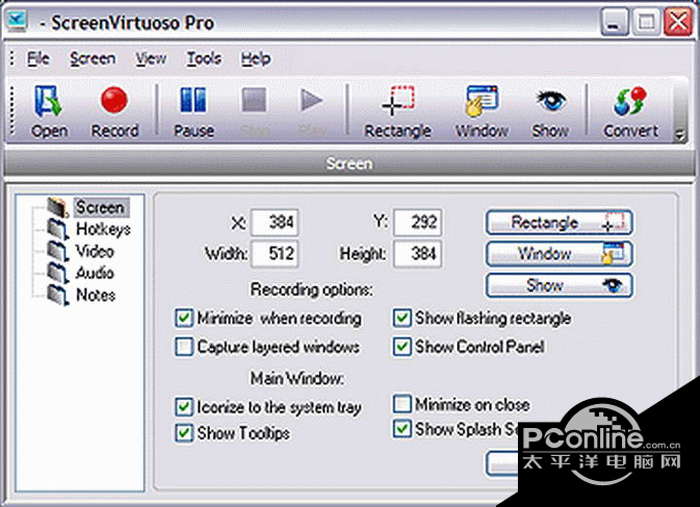The height and width of the screenshot is (507, 700).
Task: Pause the recording via toolbar Pause icon
Action: 193,112
